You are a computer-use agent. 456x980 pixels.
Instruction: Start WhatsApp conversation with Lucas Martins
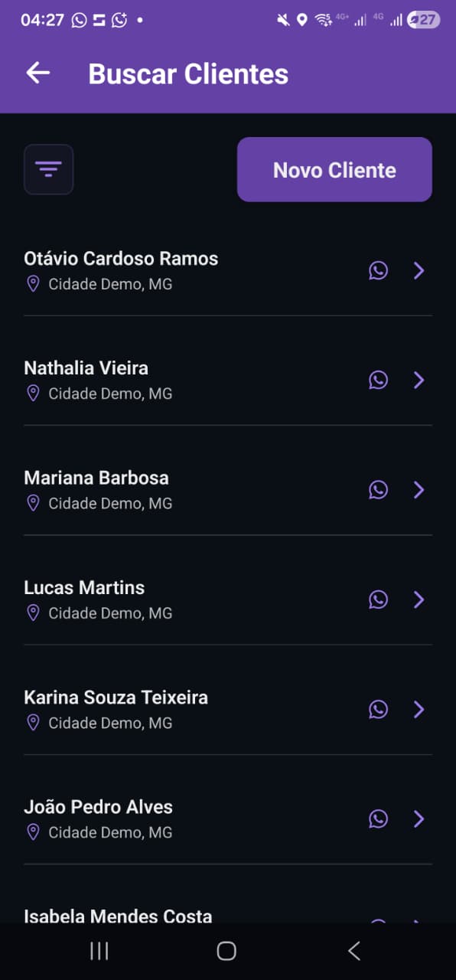click(378, 599)
